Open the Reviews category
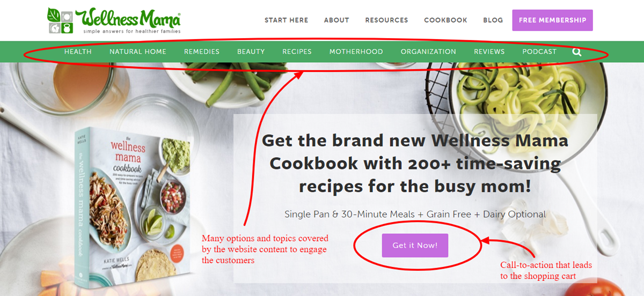 pyautogui.click(x=489, y=52)
